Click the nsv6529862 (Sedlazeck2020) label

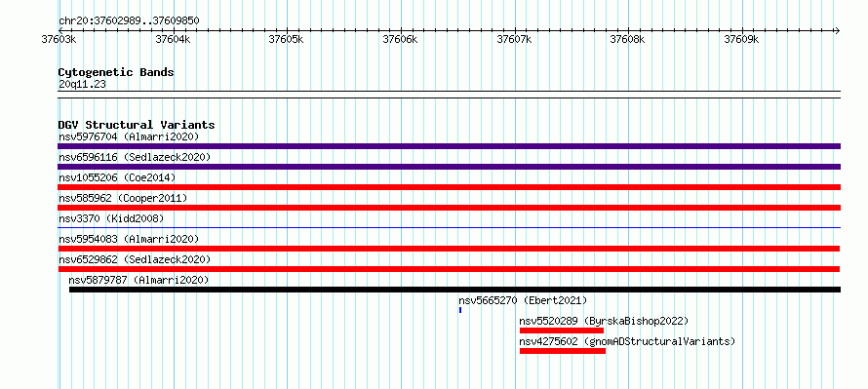click(x=135, y=259)
